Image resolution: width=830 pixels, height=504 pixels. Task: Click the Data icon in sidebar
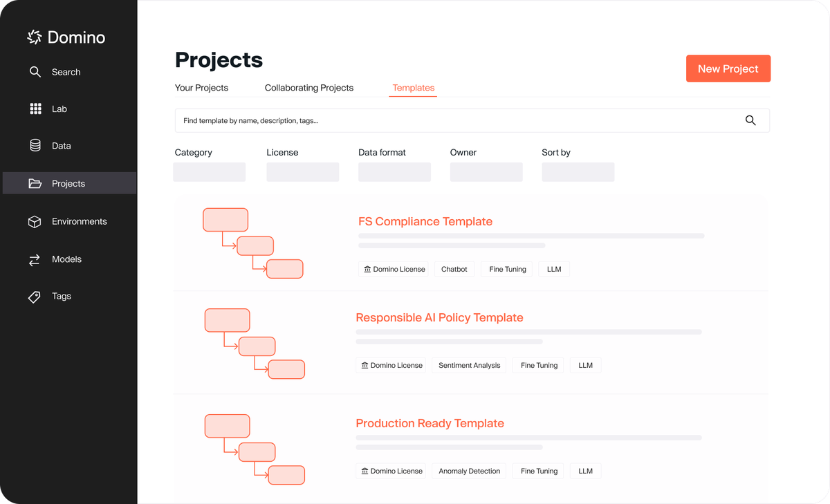click(35, 145)
